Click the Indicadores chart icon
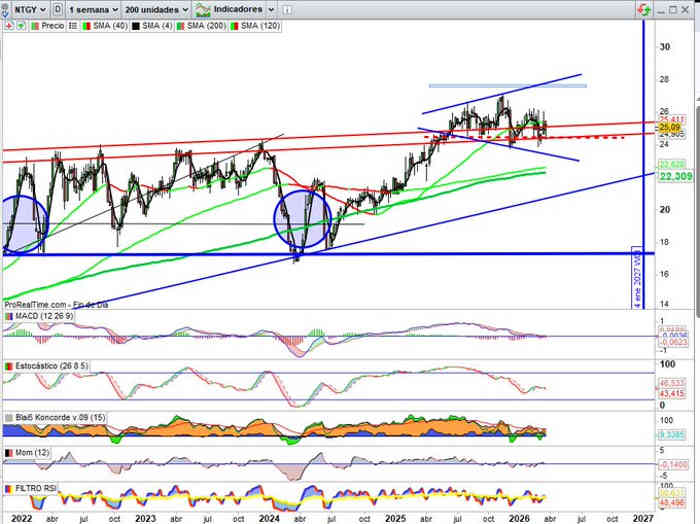The height and width of the screenshot is (524, 700). click(204, 9)
